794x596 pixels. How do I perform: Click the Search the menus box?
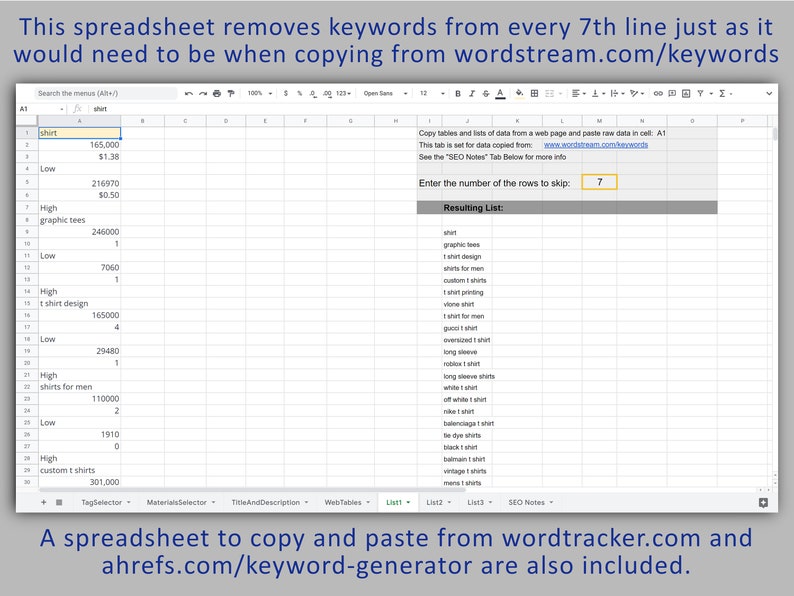(105, 93)
